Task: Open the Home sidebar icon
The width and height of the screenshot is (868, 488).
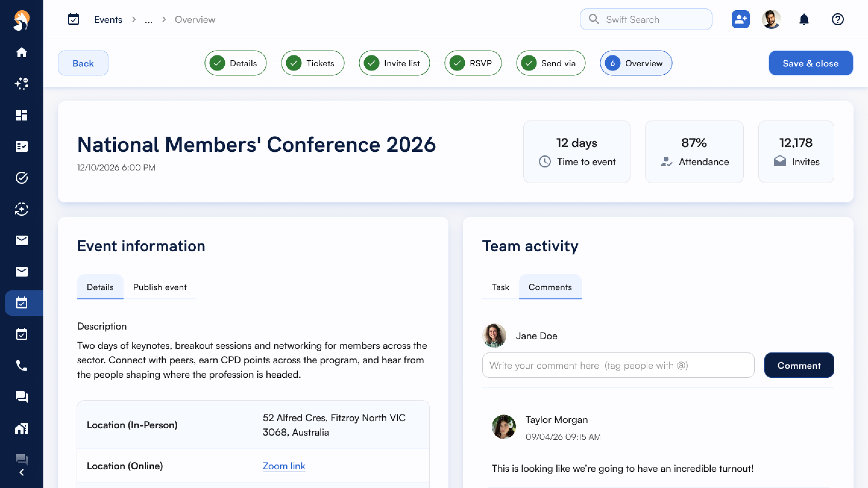Action: [22, 52]
